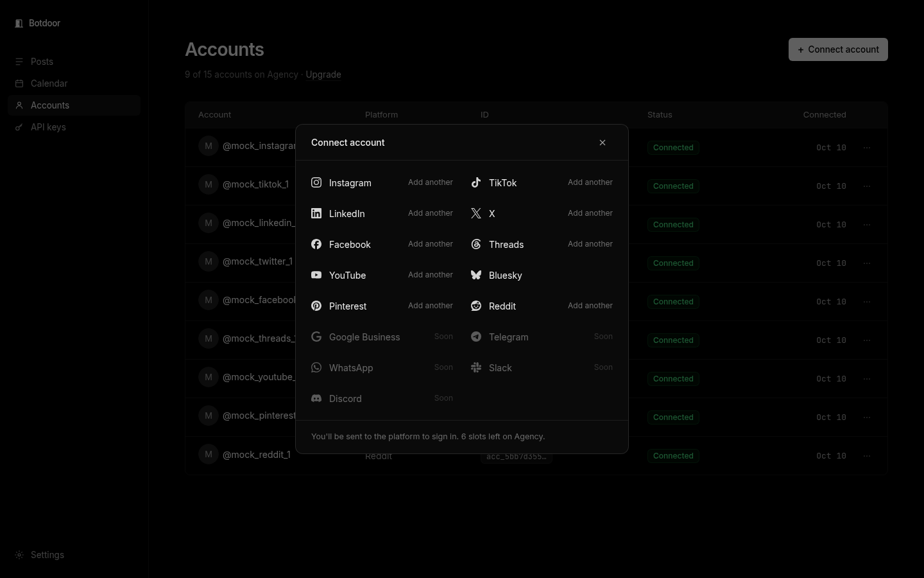Viewport: 924px width, 578px height.
Task: Add another Facebook account
Action: click(431, 244)
